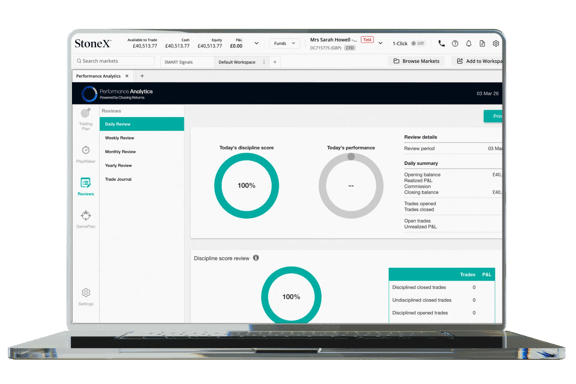Click the phone contact icon
The height and width of the screenshot is (384, 576).
tap(442, 43)
